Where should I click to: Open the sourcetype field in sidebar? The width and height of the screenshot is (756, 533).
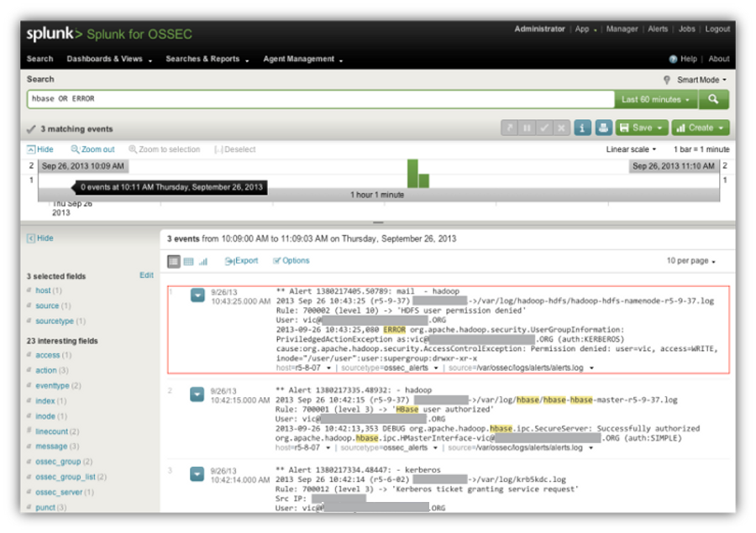coord(55,321)
